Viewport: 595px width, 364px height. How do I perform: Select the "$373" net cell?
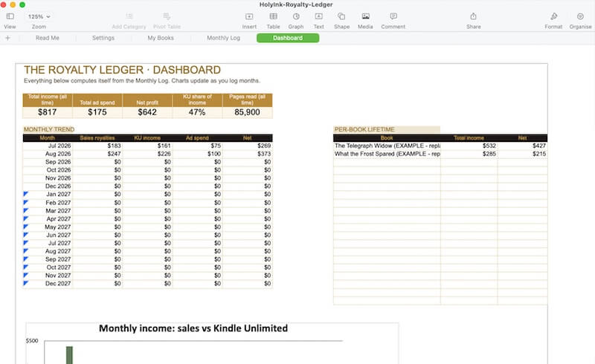(248, 154)
